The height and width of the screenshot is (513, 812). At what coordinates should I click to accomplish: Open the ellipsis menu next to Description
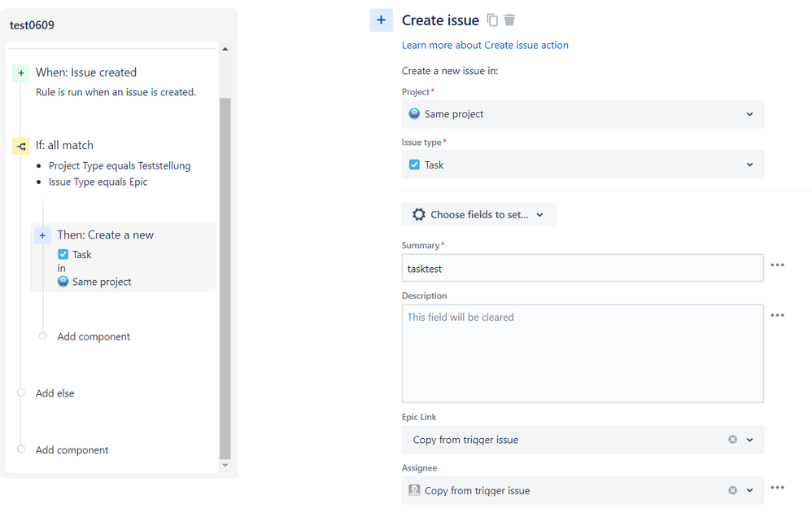click(x=778, y=315)
